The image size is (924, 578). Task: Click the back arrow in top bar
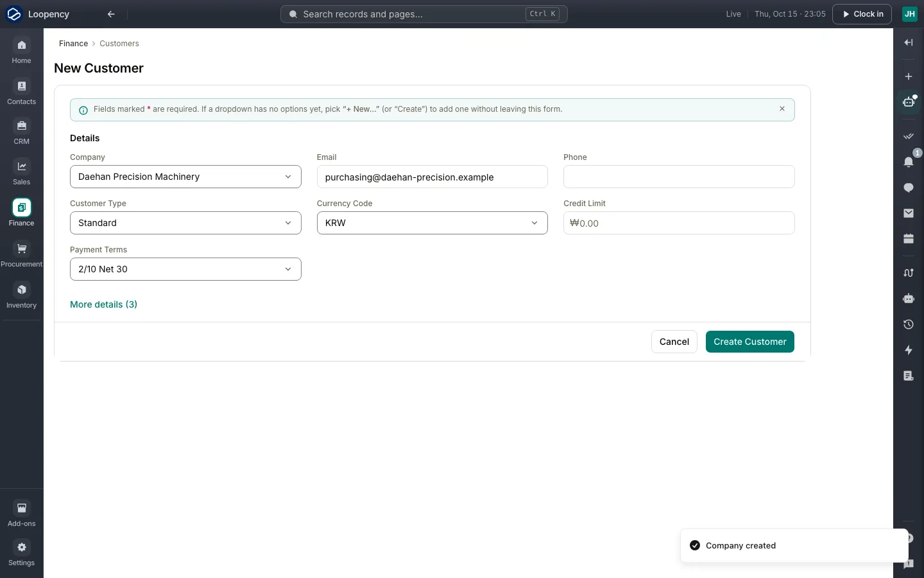pos(111,14)
